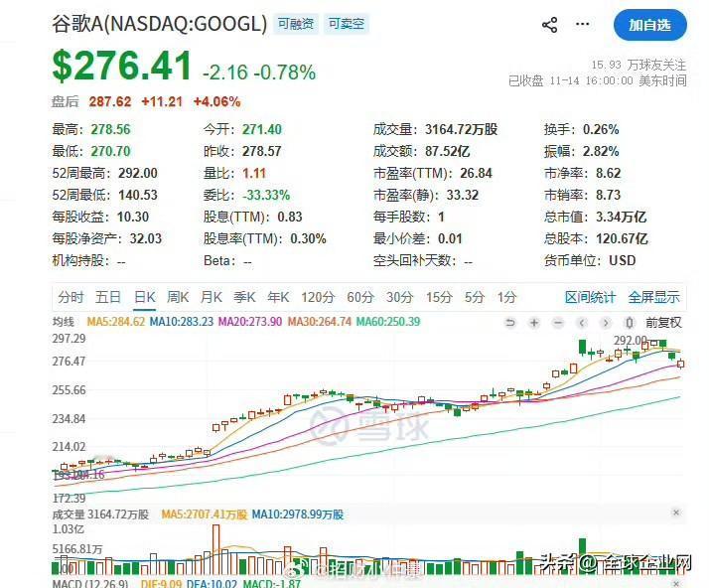Viewport: 709px width, 588px height.
Task: Move chart left with arrow icon
Action: click(x=582, y=323)
